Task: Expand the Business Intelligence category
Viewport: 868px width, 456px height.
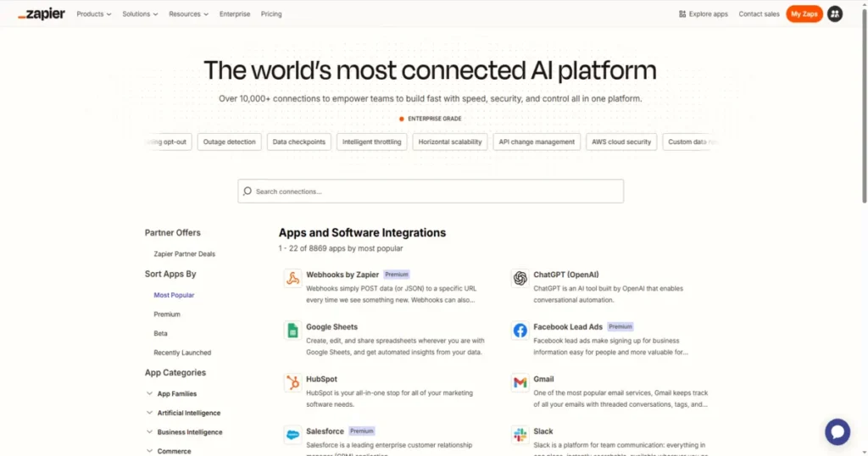Action: (184, 432)
